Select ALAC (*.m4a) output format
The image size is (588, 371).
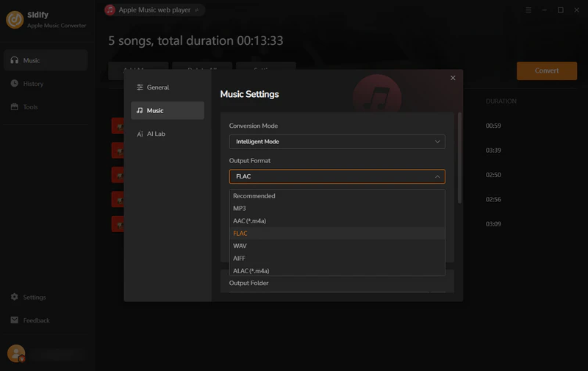[337, 270]
